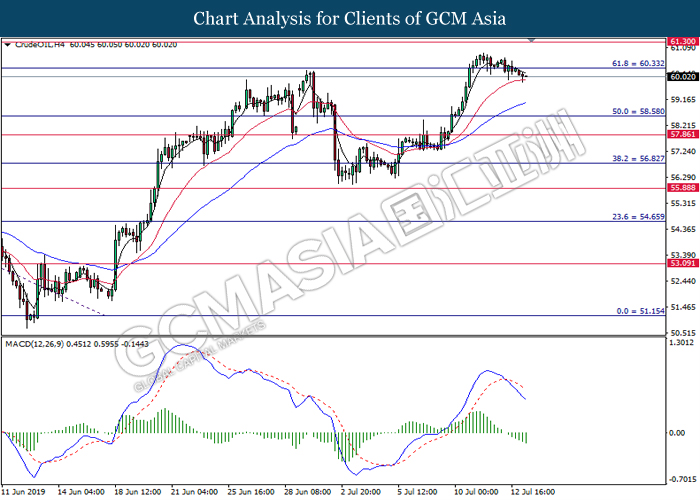Click the 55.888 red price tag
Screen dimensions: 700x500
click(x=683, y=188)
